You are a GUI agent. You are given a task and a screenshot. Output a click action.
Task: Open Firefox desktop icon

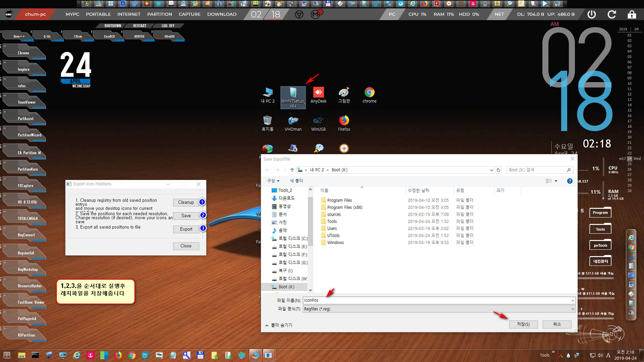[344, 123]
